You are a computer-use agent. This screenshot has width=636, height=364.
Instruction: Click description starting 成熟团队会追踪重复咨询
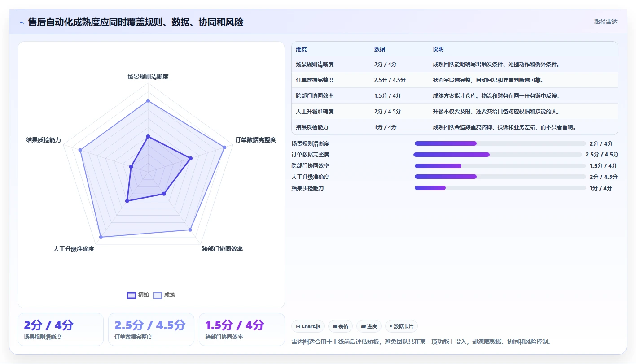pos(504,127)
